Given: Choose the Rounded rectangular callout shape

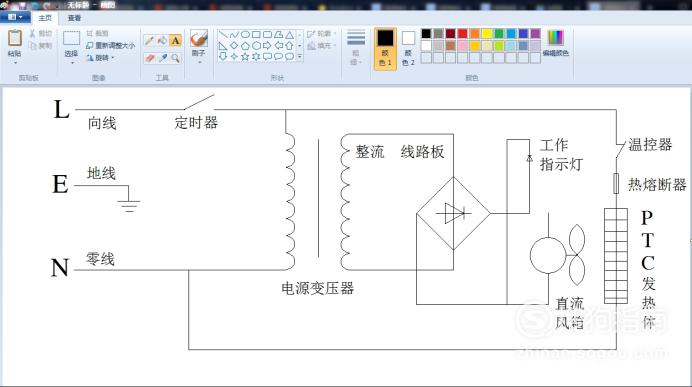Looking at the screenshot, I should [x=267, y=56].
